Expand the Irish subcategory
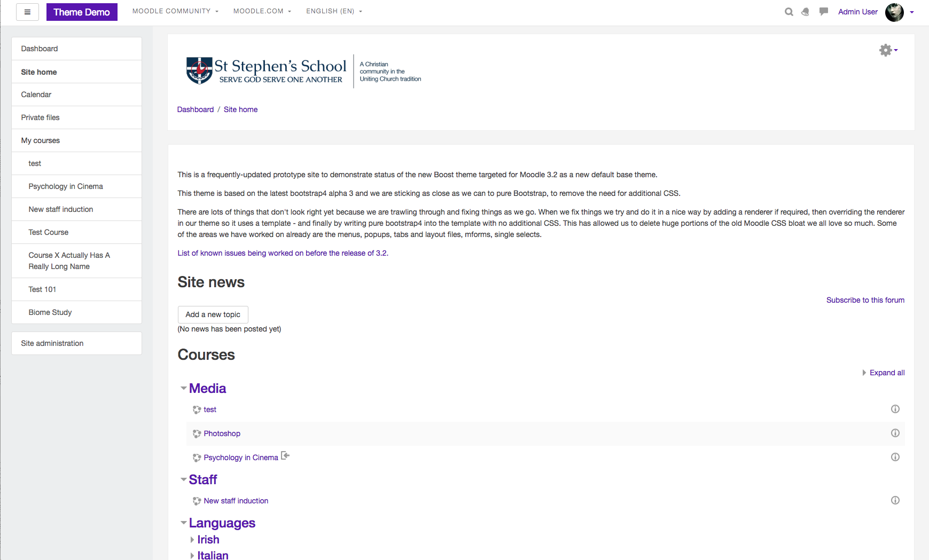Image resolution: width=929 pixels, height=560 pixels. coord(192,540)
